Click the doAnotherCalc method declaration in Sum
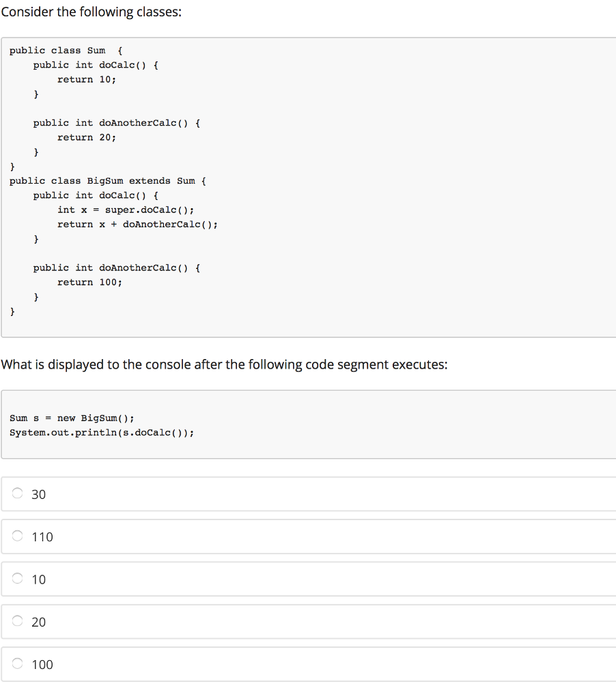Viewport: 616px width, 699px height. pos(116,123)
